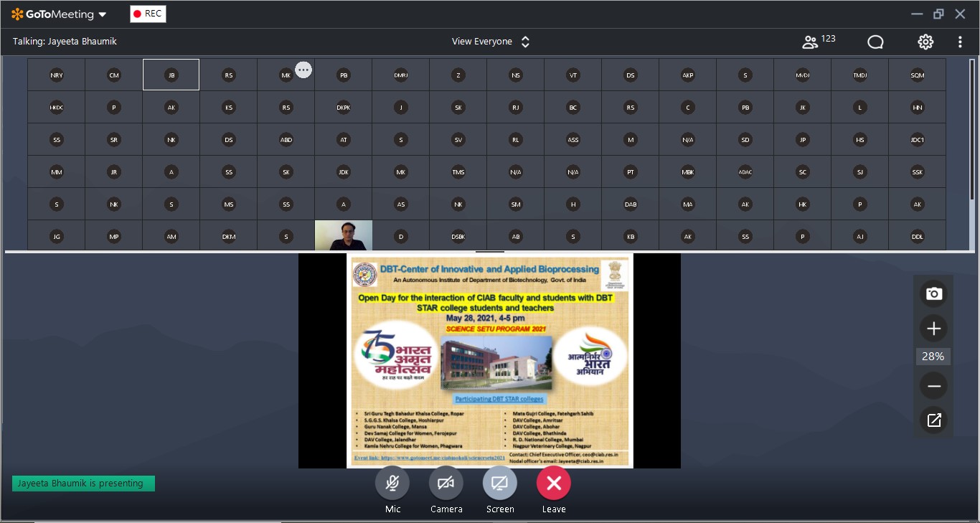The width and height of the screenshot is (980, 523).
Task: Select the BC participant avatar
Action: pos(573,108)
